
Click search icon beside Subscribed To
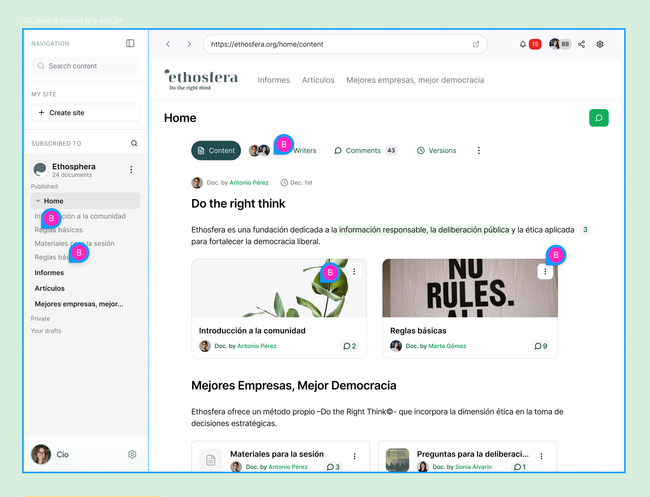tap(134, 143)
